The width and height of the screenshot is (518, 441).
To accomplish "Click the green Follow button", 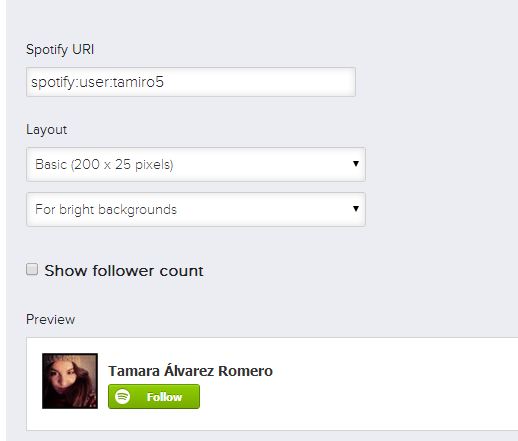I will tap(154, 397).
